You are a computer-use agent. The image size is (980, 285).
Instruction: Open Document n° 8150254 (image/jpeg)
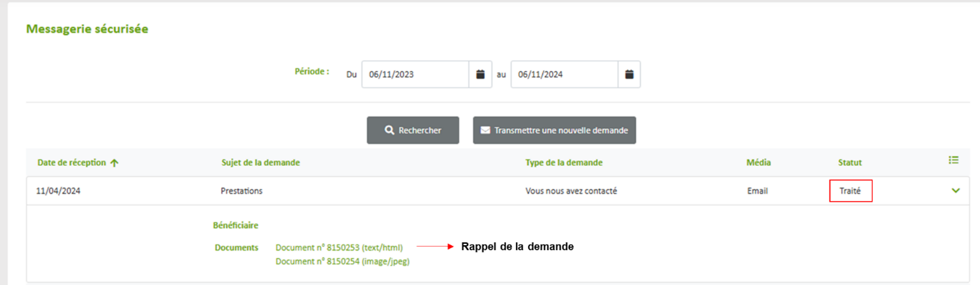click(342, 261)
